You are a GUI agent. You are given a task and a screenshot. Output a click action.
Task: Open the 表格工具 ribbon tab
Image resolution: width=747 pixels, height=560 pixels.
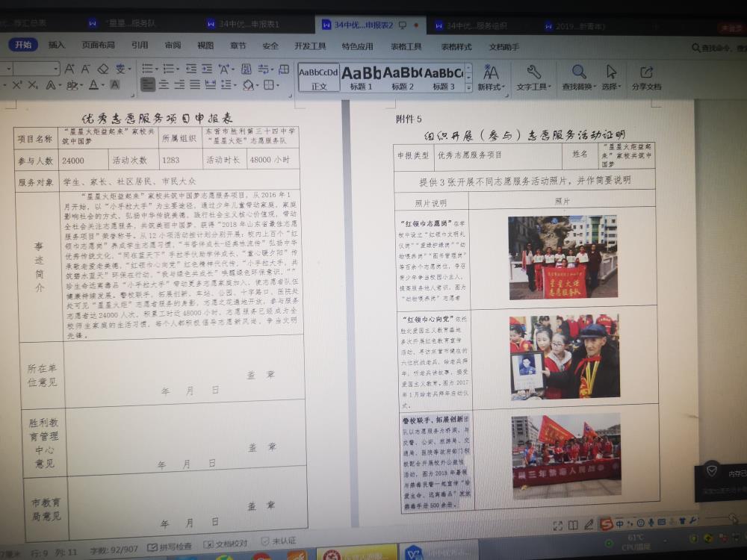tap(406, 46)
